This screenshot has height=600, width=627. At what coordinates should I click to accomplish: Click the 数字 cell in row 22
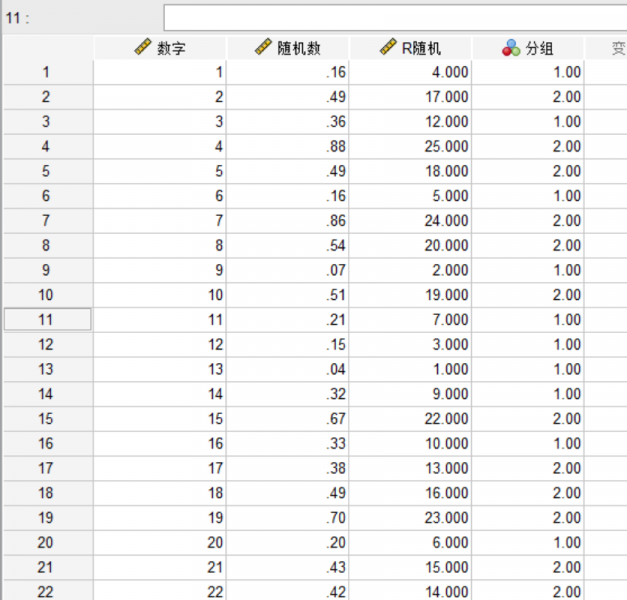(x=160, y=592)
